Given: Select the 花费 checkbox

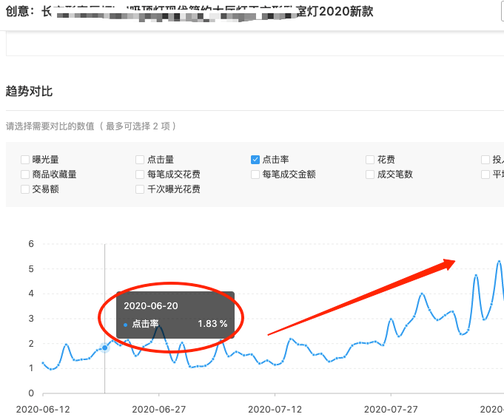Looking at the screenshot, I should [370, 160].
